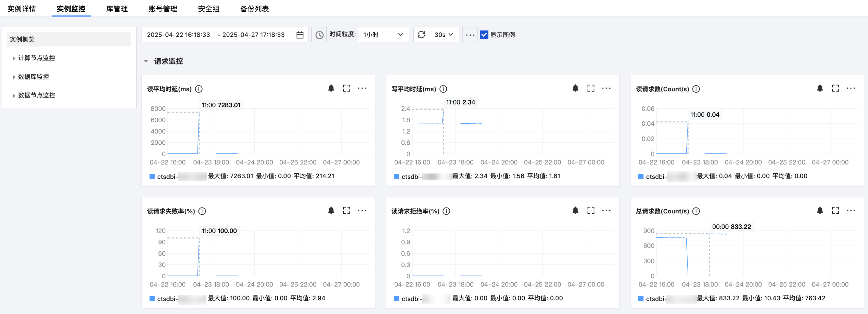The image size is (868, 314).
Task: Open calendar icon in date range field
Action: coord(300,35)
